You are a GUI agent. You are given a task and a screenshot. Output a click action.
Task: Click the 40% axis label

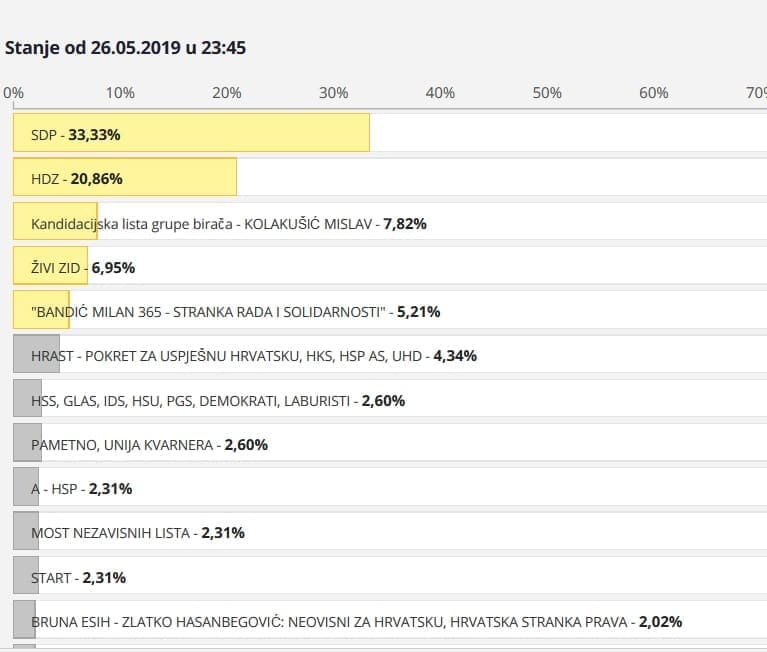coord(440,93)
